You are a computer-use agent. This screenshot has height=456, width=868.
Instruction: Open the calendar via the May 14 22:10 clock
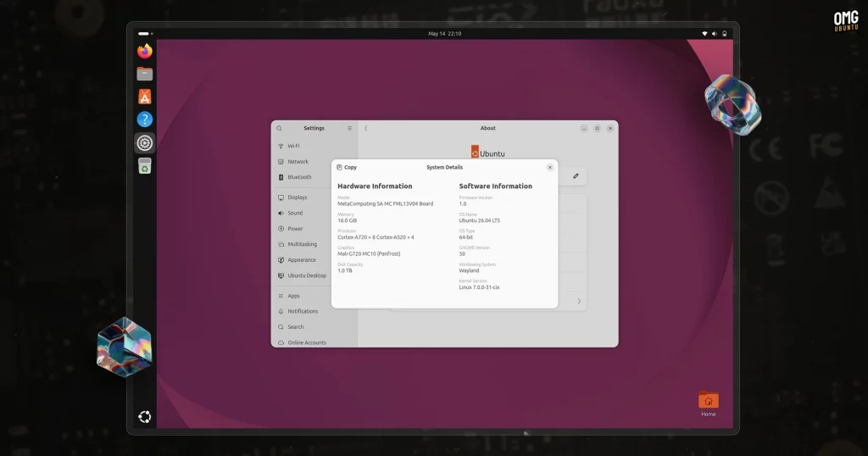(x=444, y=34)
